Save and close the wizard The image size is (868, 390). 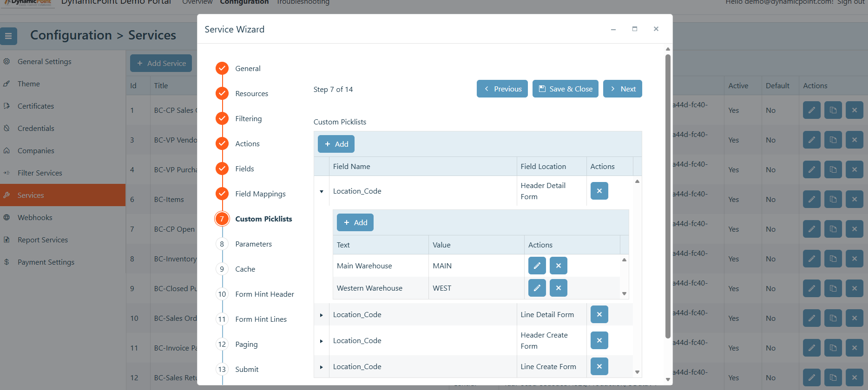coord(565,89)
